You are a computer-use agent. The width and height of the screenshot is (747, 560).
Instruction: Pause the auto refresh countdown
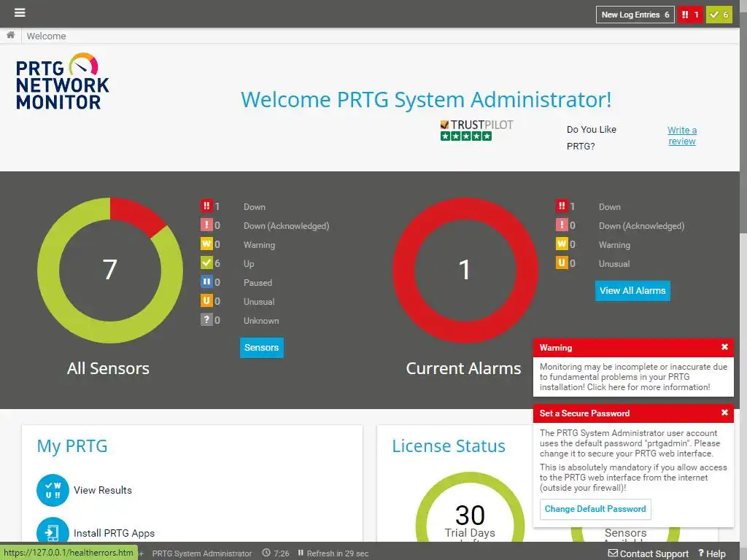tap(333, 553)
